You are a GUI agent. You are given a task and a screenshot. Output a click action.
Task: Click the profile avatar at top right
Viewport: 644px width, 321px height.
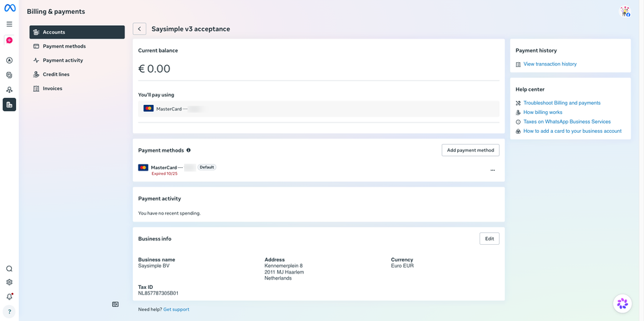coord(624,12)
